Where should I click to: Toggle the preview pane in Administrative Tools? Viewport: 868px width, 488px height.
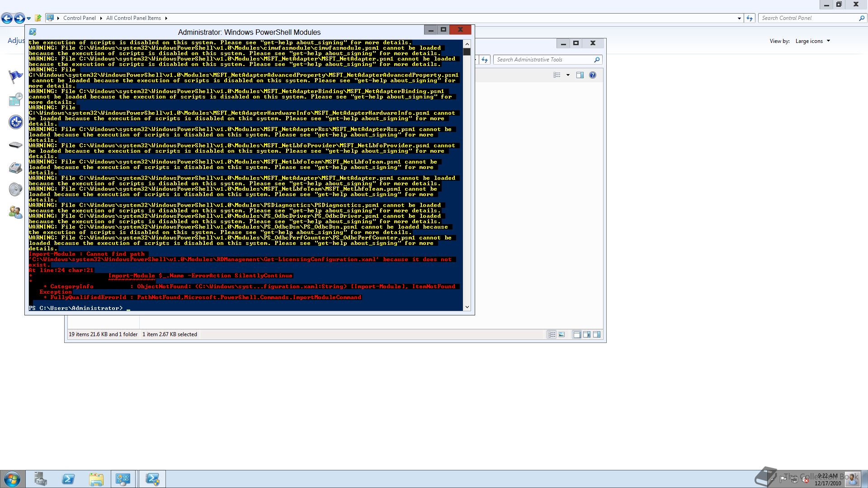pyautogui.click(x=580, y=75)
